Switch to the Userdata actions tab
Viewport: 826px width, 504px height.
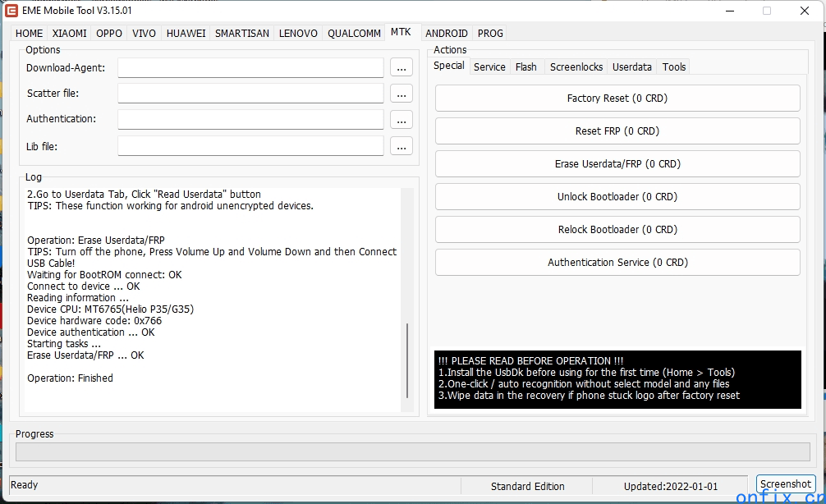pos(631,67)
